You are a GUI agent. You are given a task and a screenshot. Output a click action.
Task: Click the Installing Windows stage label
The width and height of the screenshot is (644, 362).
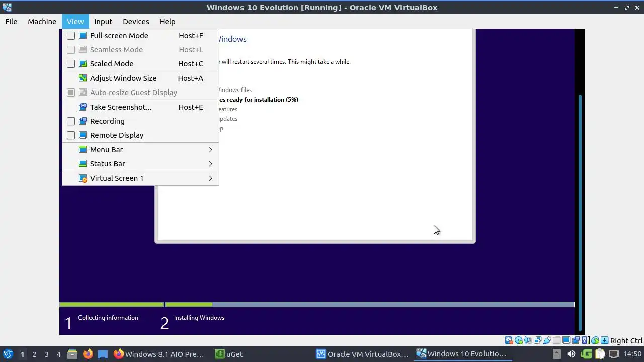(x=199, y=318)
